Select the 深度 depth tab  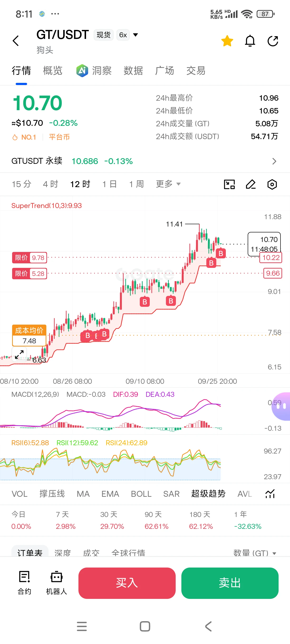point(63,553)
